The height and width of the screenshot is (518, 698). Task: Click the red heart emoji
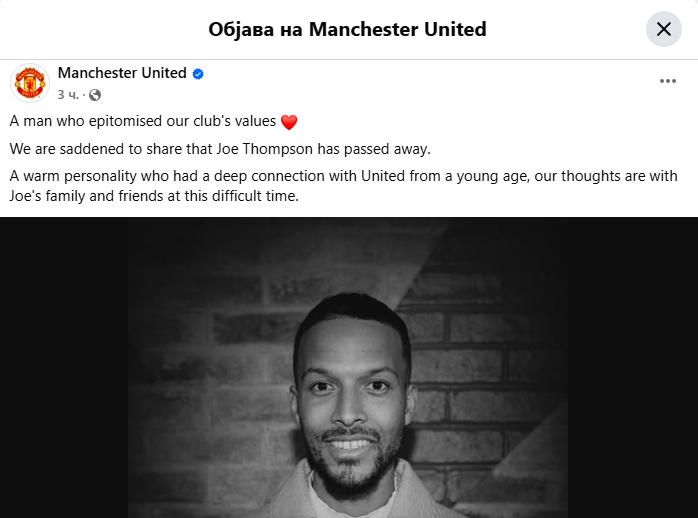pos(289,122)
